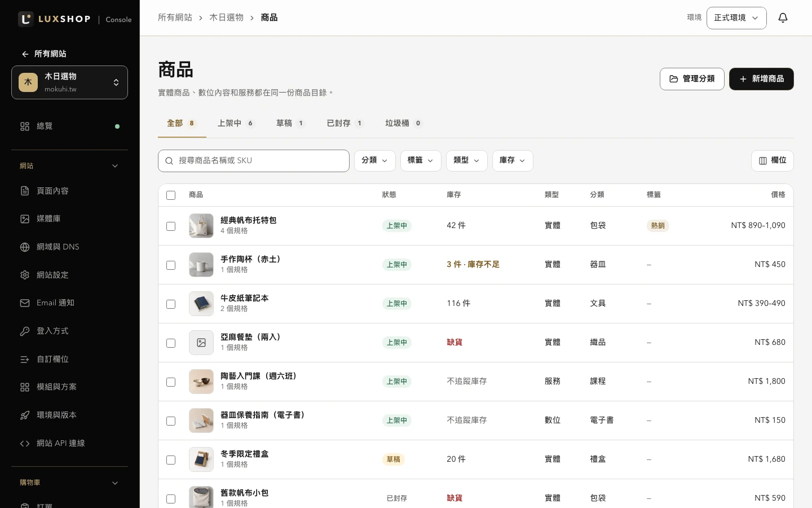Check the 亞麻餐墊（兩入） row checkbox
This screenshot has height=508, width=812.
coord(171,343)
